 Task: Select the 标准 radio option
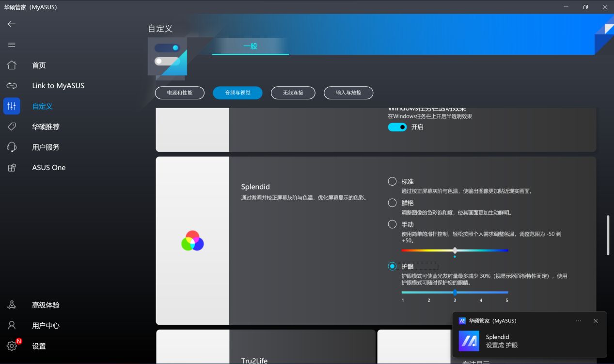[393, 181]
